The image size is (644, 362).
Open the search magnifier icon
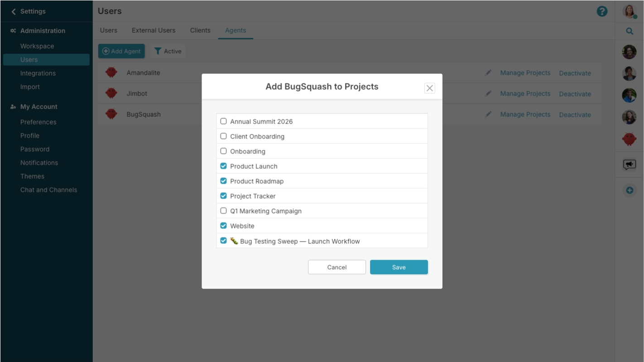point(630,31)
